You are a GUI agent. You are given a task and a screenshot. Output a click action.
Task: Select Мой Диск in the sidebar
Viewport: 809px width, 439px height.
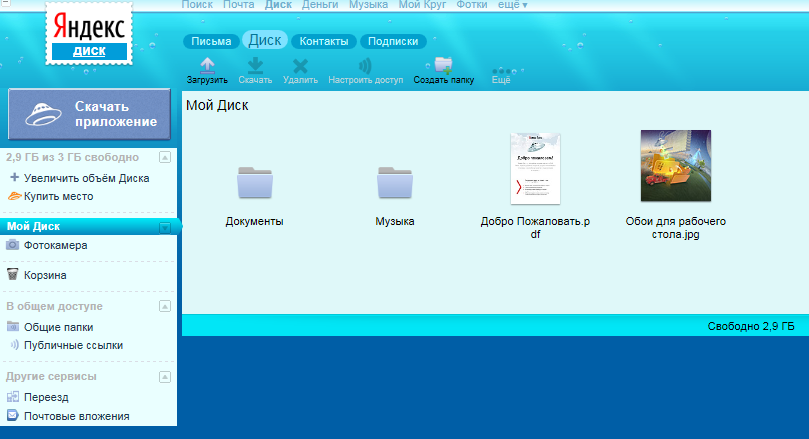33,226
